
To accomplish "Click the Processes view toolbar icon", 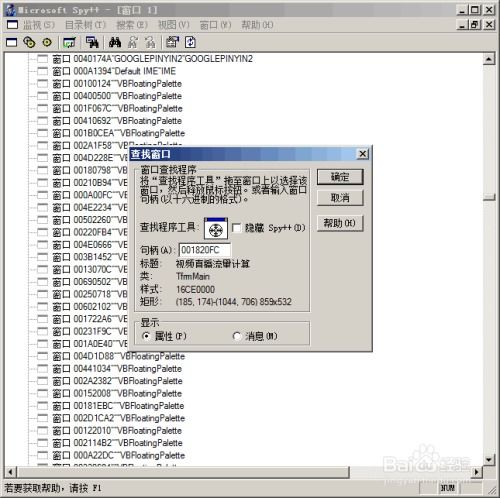I will [x=29, y=42].
